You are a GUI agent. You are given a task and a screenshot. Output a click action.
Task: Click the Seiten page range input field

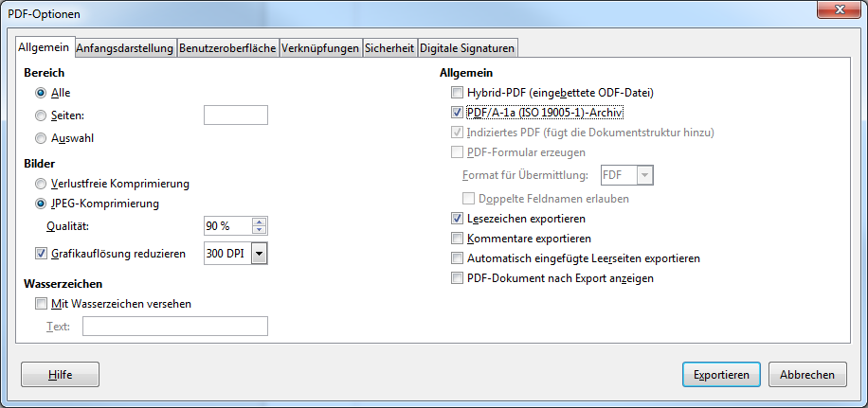pyautogui.click(x=236, y=115)
